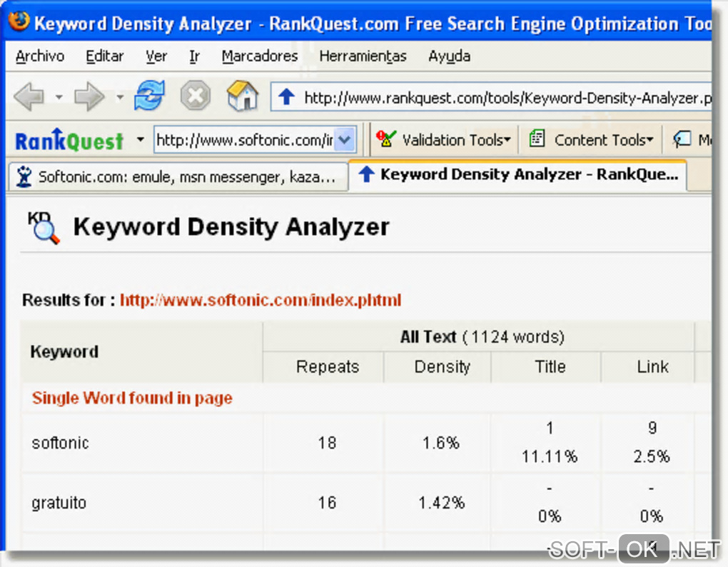Switch to the Softonic.com tab
The width and height of the screenshot is (728, 567).
click(x=178, y=176)
